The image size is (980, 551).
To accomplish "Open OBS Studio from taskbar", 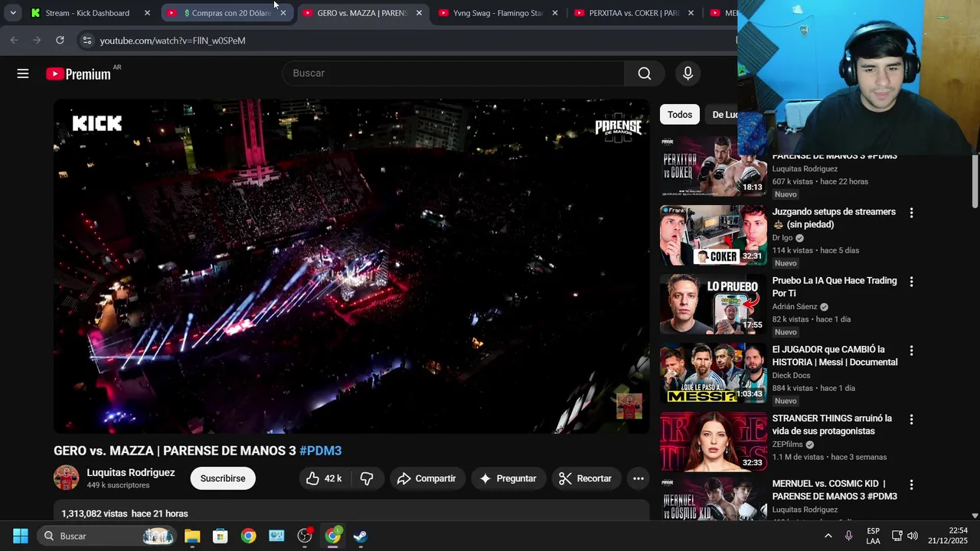I will click(305, 536).
